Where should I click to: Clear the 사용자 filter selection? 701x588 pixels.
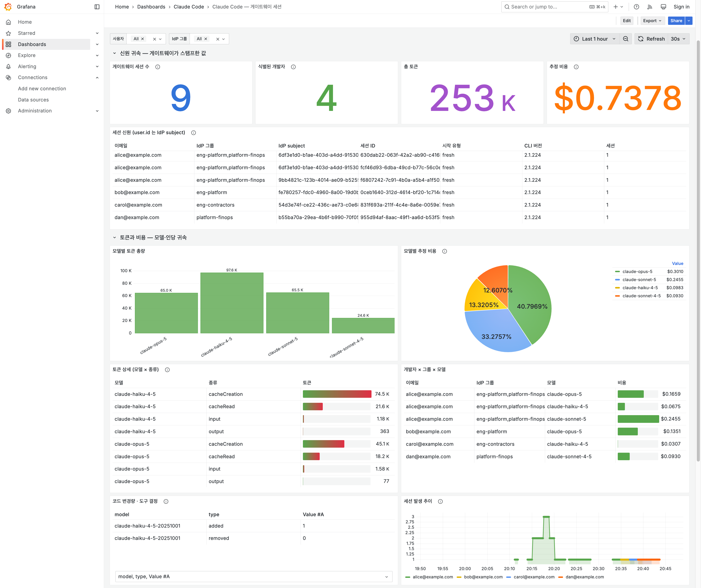[154, 39]
